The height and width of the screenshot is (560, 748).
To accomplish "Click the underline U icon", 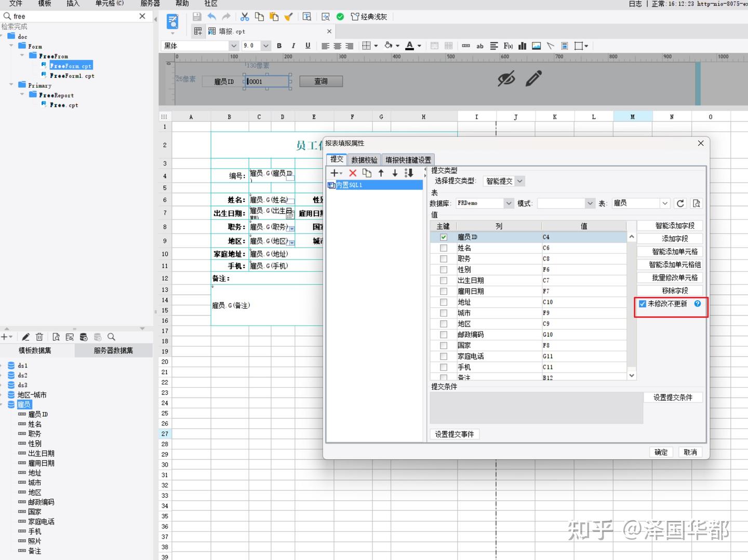I will pos(308,46).
